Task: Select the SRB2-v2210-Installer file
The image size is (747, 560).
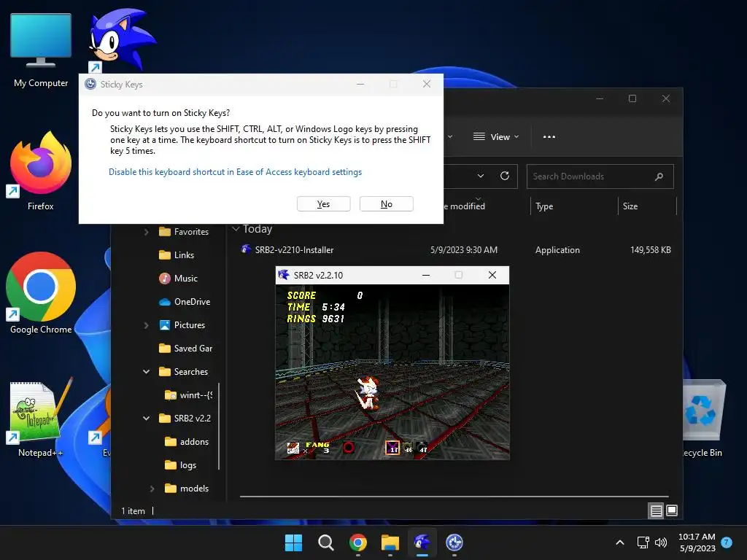Action: [x=455, y=250]
